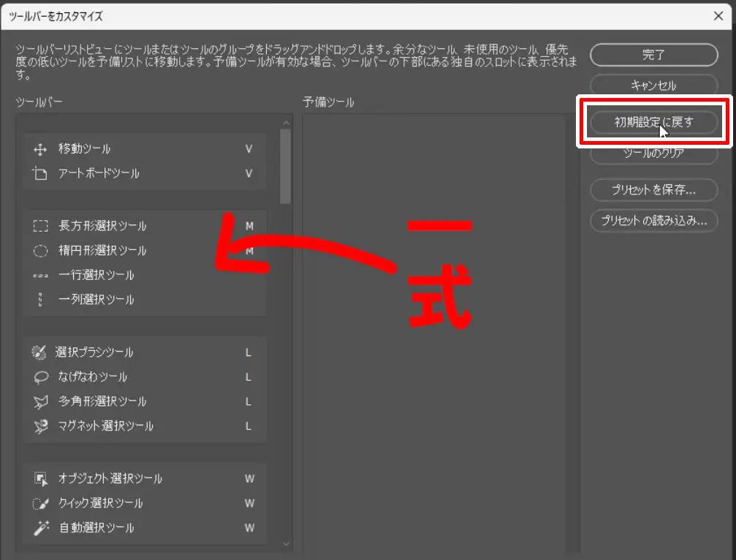This screenshot has height=560, width=736.
Task: Click the Object Selection tool icon
Action: 40,479
